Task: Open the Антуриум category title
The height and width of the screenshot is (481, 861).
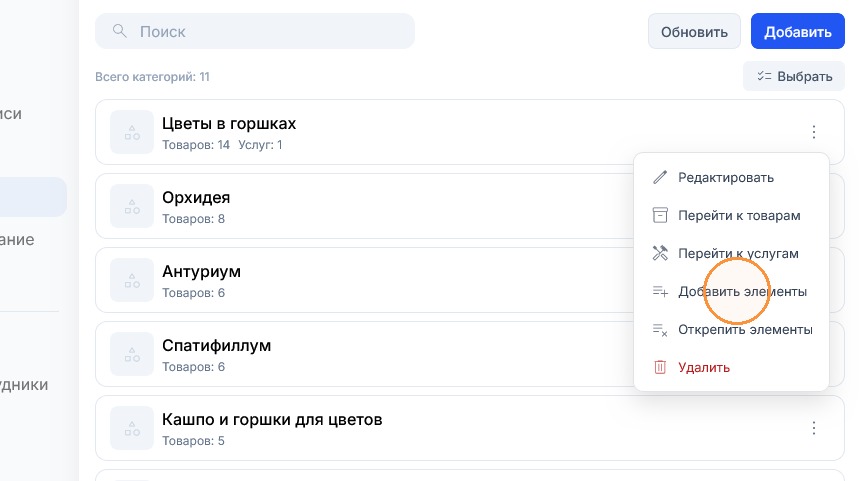Action: (202, 271)
